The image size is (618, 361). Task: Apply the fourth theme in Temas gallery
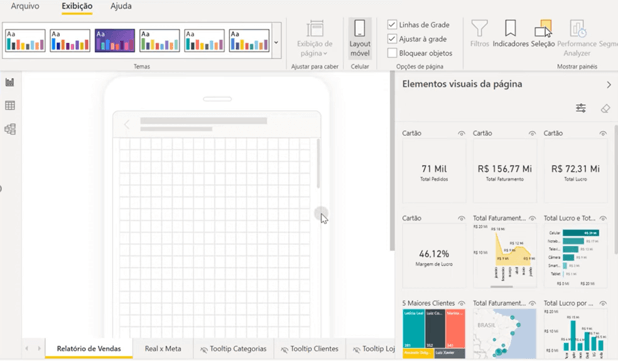pyautogui.click(x=160, y=41)
